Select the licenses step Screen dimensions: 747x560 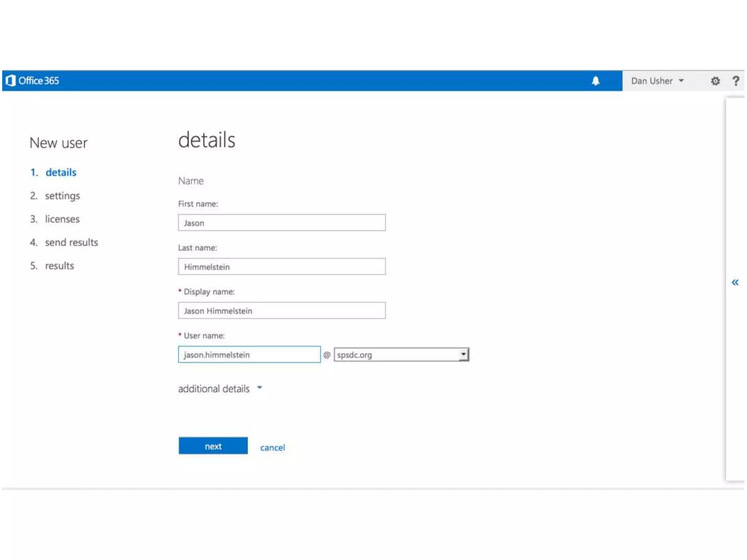click(x=62, y=219)
